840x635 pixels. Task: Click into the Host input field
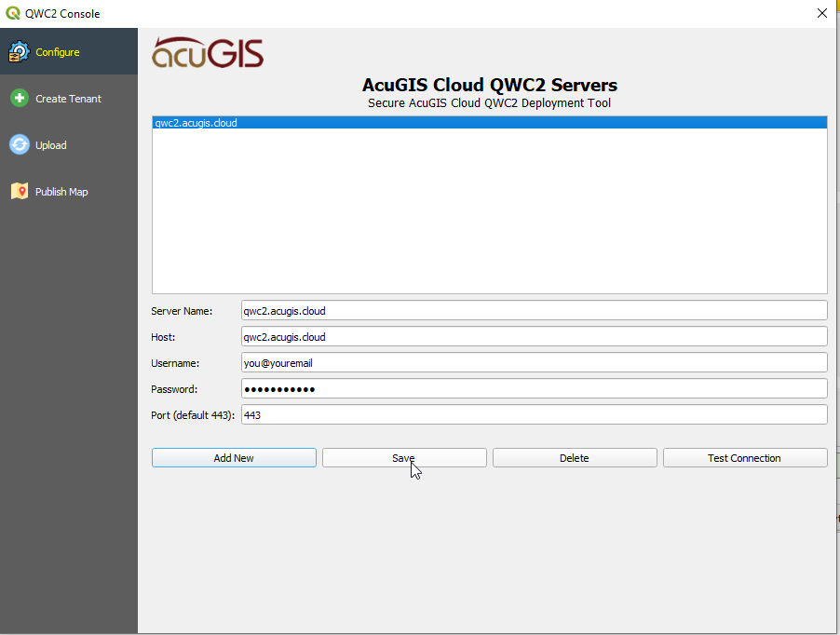[534, 336]
